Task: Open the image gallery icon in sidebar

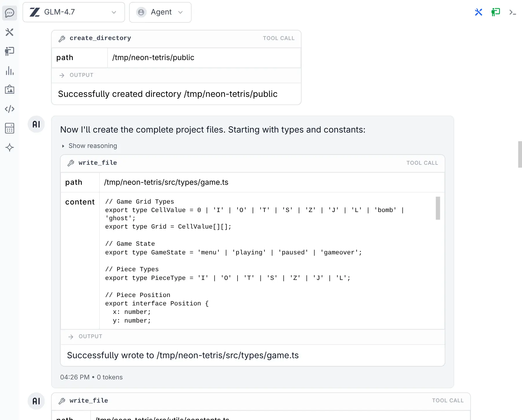Action: point(10,90)
